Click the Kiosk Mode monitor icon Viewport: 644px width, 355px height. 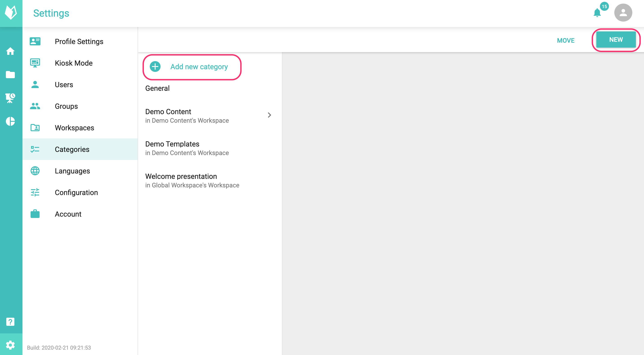[x=35, y=63]
